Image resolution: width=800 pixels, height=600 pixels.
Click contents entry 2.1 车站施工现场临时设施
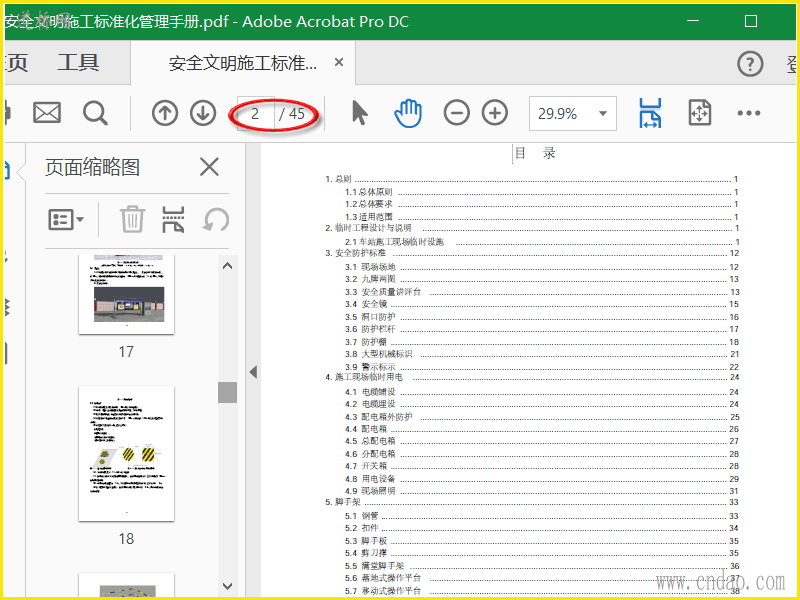click(x=541, y=242)
